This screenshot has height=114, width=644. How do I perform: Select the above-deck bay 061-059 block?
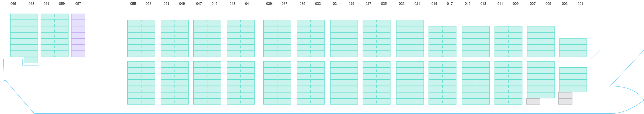pos(55,35)
